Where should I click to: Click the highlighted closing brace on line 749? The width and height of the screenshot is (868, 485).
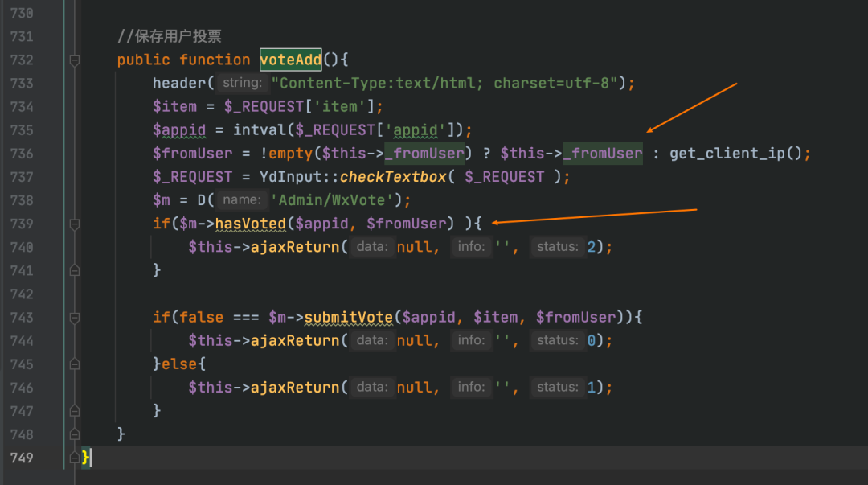86,457
